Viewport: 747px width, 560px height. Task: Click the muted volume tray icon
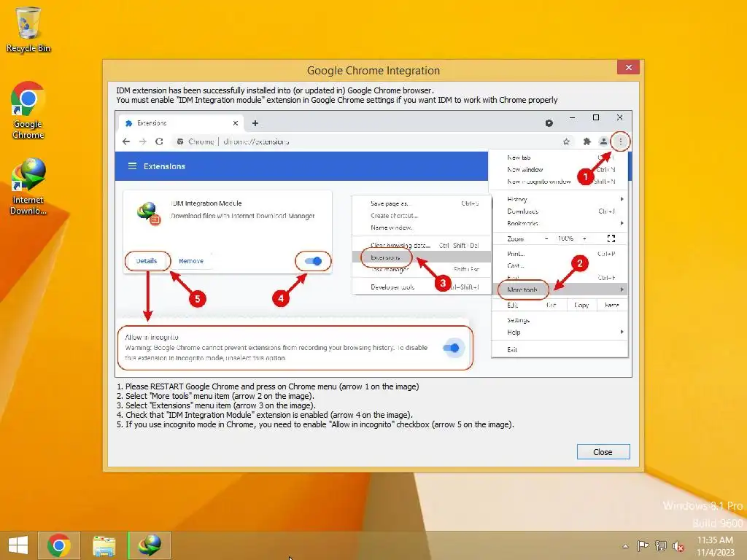pos(678,546)
